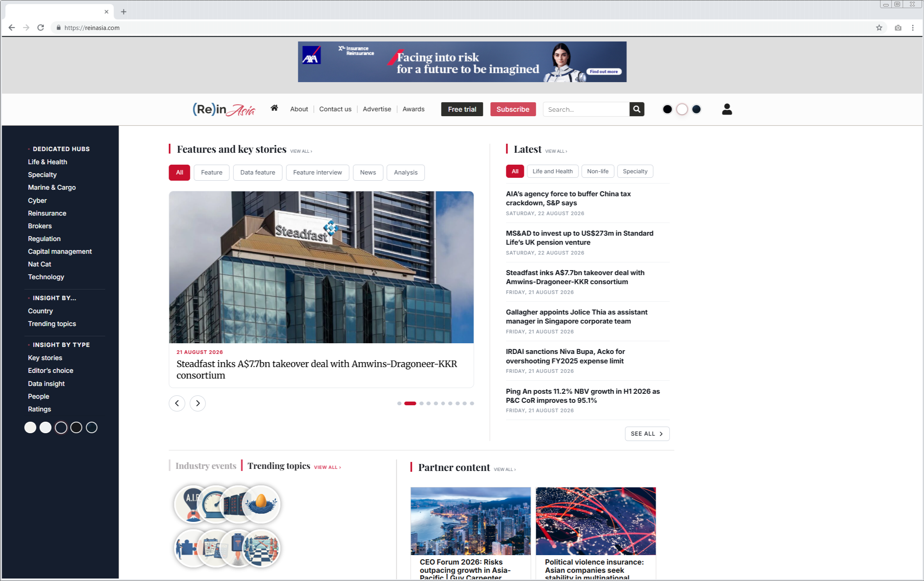Open the About page

point(299,109)
